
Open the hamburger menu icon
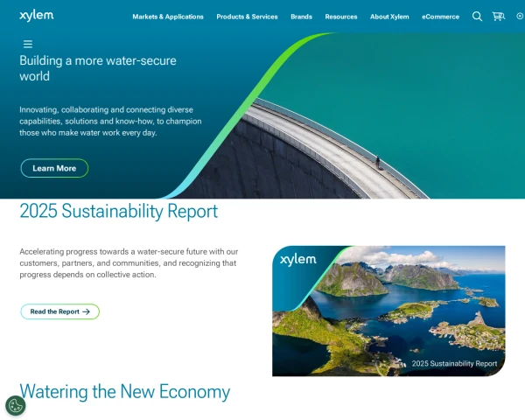pyautogui.click(x=28, y=45)
